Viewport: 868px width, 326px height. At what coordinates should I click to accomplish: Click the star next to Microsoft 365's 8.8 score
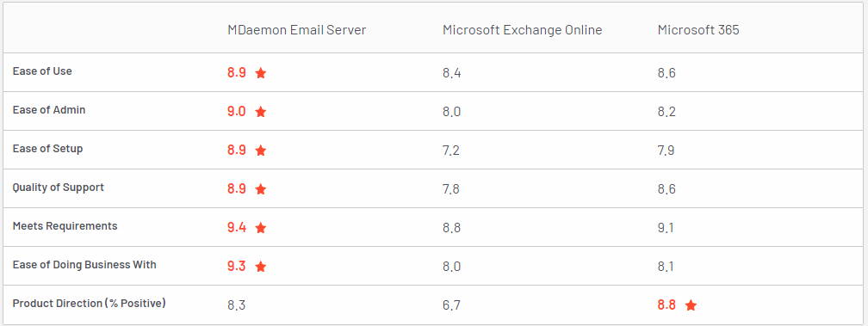click(x=691, y=305)
